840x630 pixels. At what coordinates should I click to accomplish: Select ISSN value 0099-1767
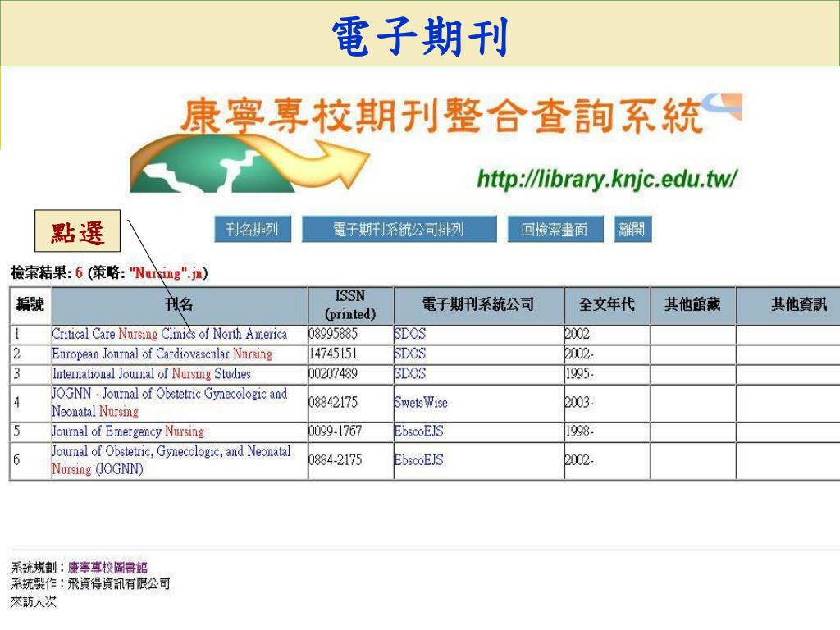[336, 431]
